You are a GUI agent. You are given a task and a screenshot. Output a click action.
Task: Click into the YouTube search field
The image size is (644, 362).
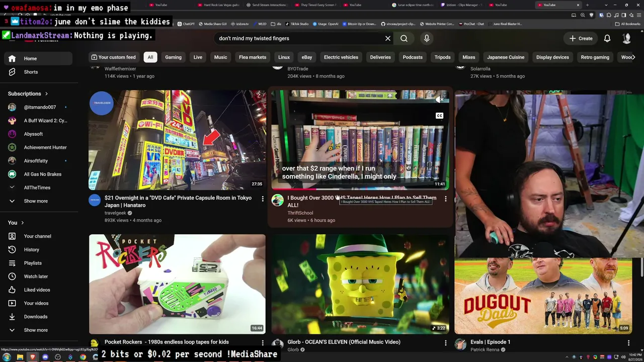click(x=299, y=38)
